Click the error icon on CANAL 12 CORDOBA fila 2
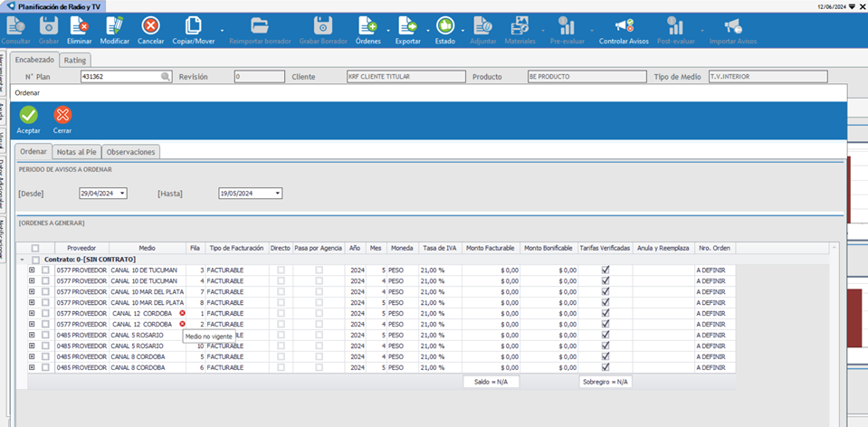The height and width of the screenshot is (427, 868). coord(182,324)
